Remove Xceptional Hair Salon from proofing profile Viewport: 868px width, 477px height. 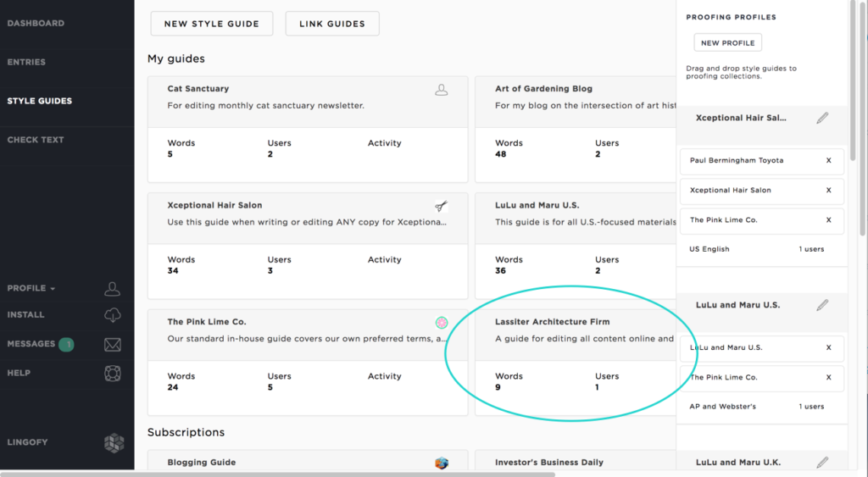[829, 191]
